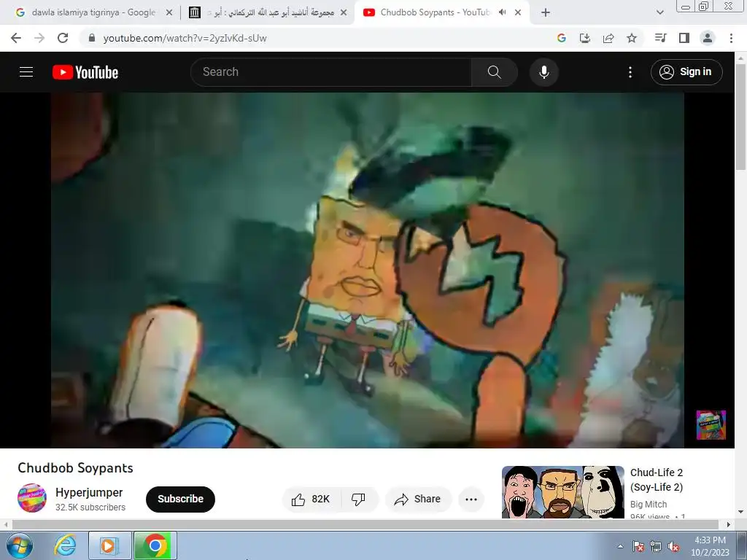Click channel watermark in video corner
Screen dimensions: 747x560
(711, 425)
